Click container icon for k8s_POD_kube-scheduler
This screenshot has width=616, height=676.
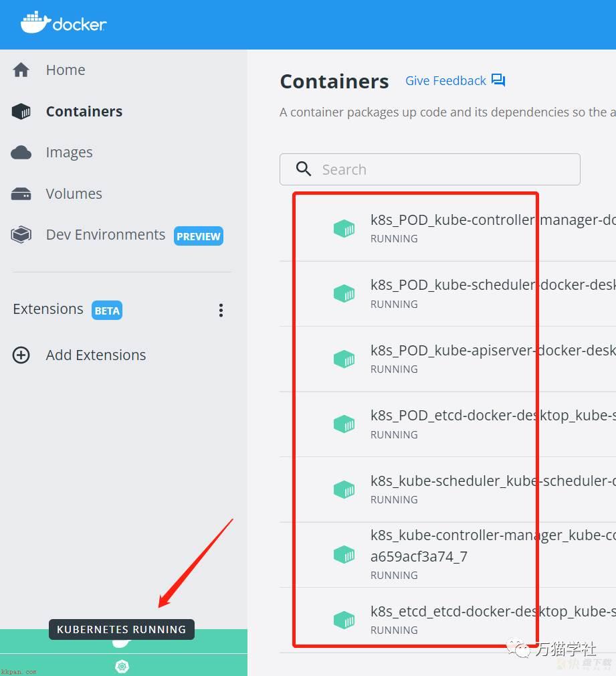click(x=344, y=294)
